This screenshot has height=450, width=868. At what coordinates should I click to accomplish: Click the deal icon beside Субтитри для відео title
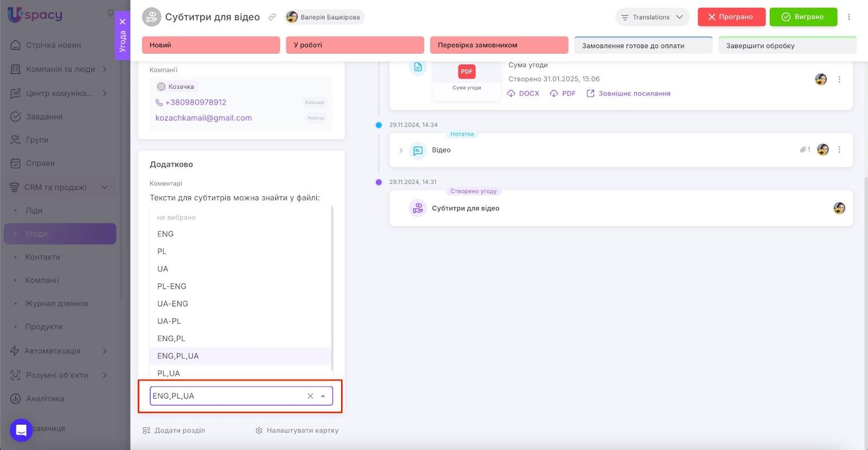pos(151,17)
